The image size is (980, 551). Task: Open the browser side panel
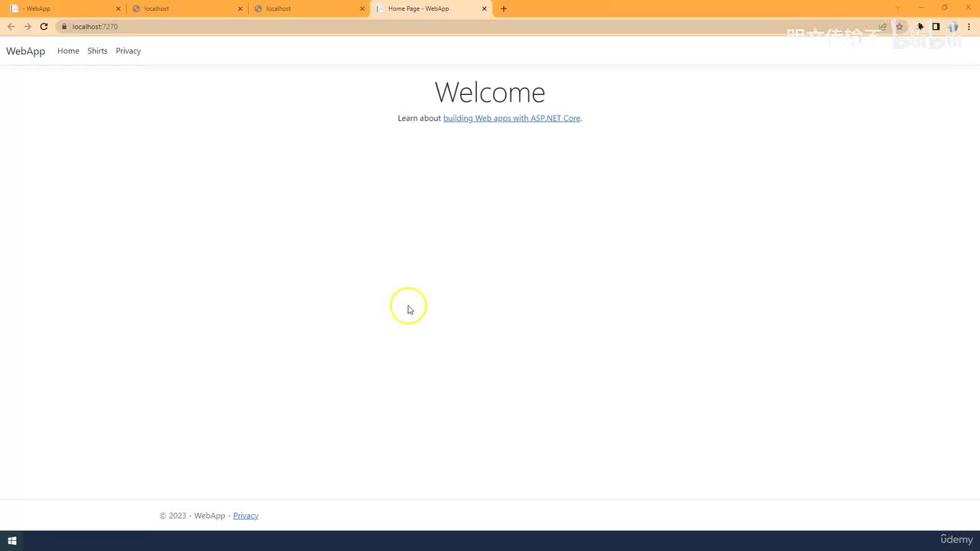936,27
